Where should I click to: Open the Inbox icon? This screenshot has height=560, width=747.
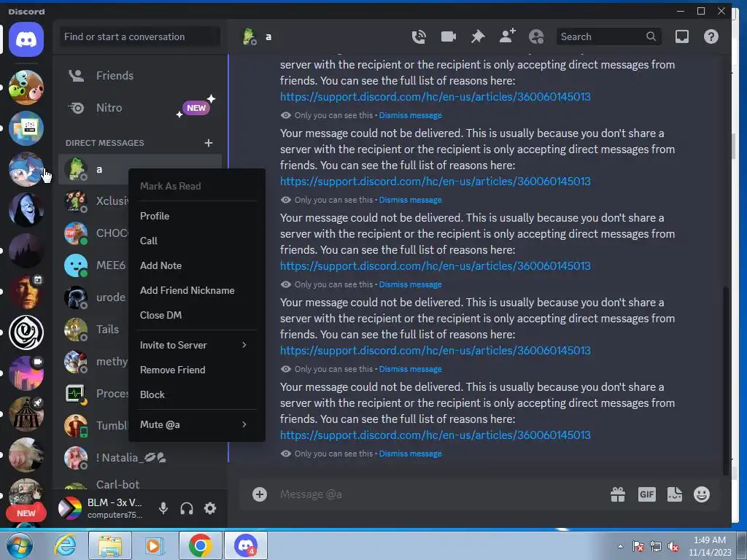[682, 36]
